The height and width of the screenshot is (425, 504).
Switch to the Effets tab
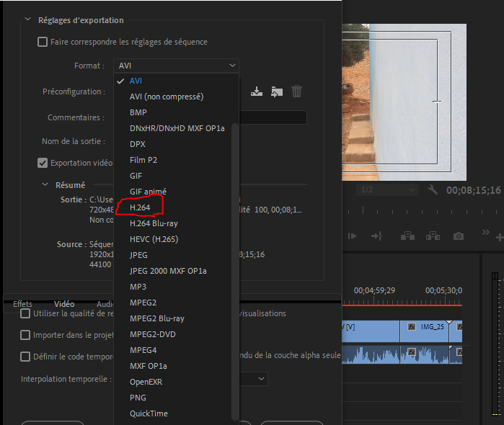[22, 304]
